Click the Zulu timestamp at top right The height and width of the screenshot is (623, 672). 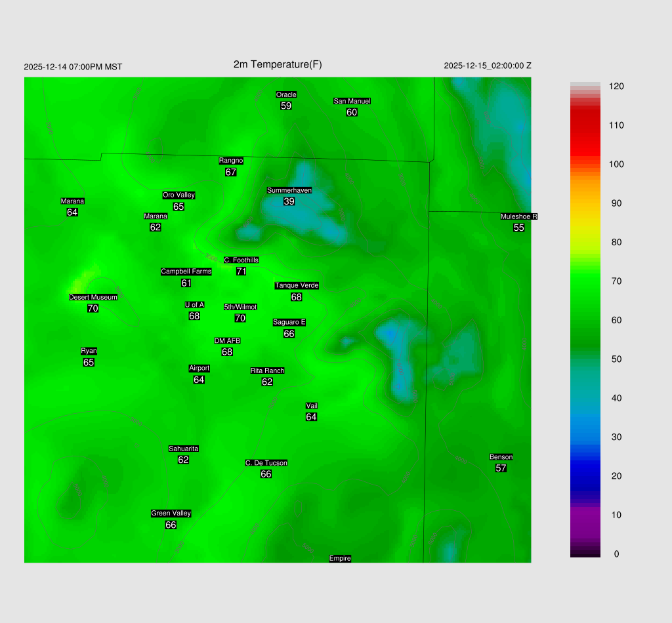(488, 66)
